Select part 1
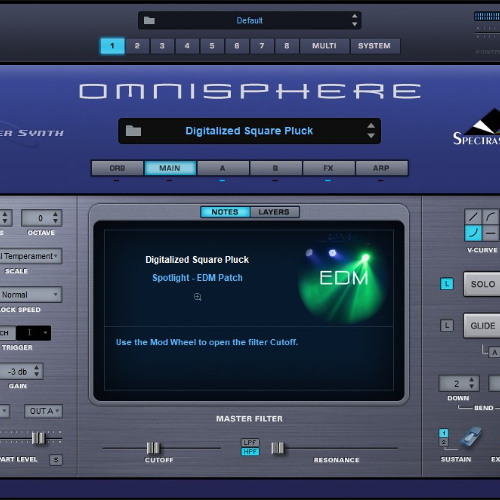The image size is (500, 500). (x=112, y=46)
